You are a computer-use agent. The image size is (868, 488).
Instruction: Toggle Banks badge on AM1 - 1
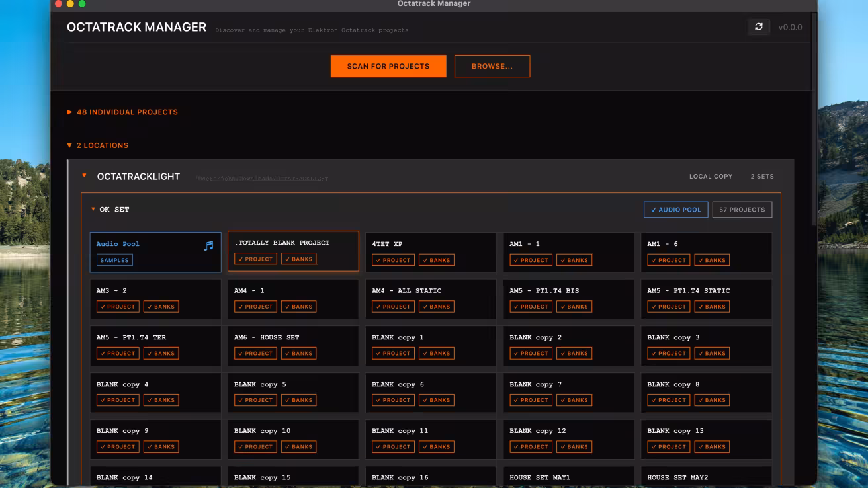pyautogui.click(x=574, y=261)
